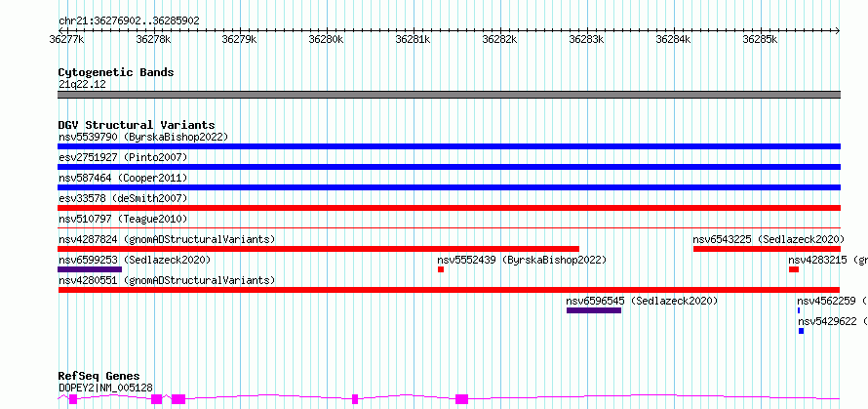The height and width of the screenshot is (409, 868).
Task: Click the Cytogenetic Bands track title
Action: (x=116, y=72)
